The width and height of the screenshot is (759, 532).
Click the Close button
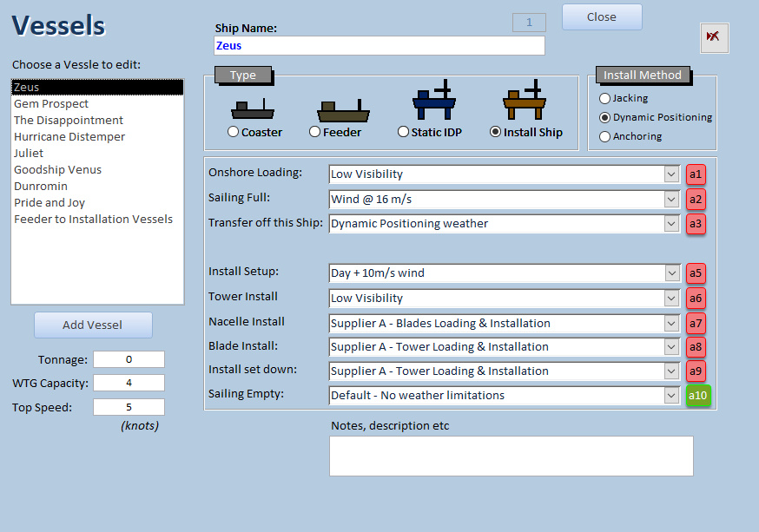pyautogui.click(x=602, y=17)
